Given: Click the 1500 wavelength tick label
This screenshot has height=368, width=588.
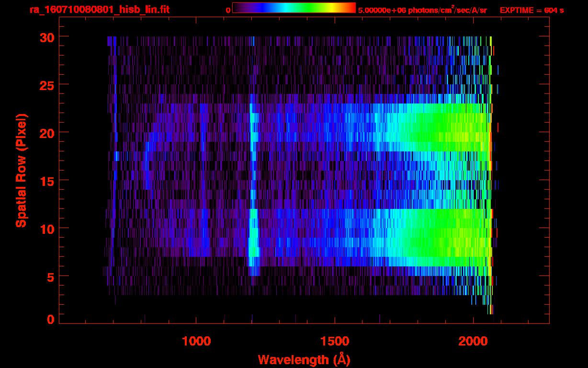Looking at the screenshot, I should (x=334, y=341).
